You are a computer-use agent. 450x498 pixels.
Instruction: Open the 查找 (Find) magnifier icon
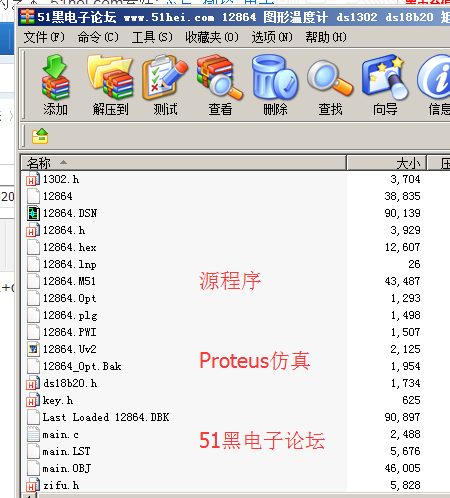click(330, 85)
